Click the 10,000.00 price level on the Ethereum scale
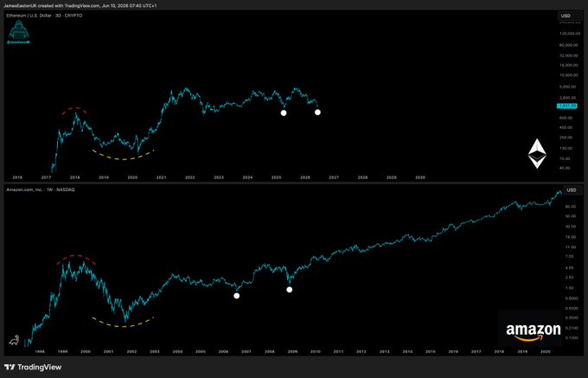Viewport: 588px width, 378px height. (x=569, y=75)
